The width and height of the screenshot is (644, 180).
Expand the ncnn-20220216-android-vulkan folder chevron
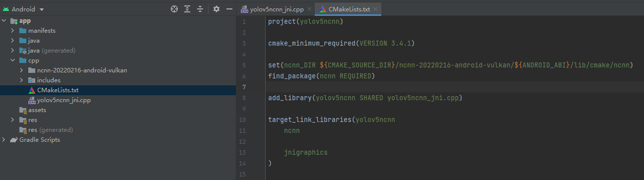point(22,70)
